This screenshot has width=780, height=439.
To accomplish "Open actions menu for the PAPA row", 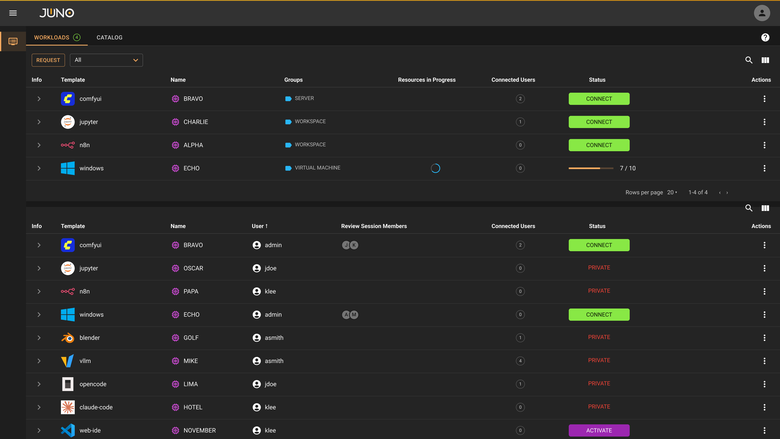I will pyautogui.click(x=765, y=291).
